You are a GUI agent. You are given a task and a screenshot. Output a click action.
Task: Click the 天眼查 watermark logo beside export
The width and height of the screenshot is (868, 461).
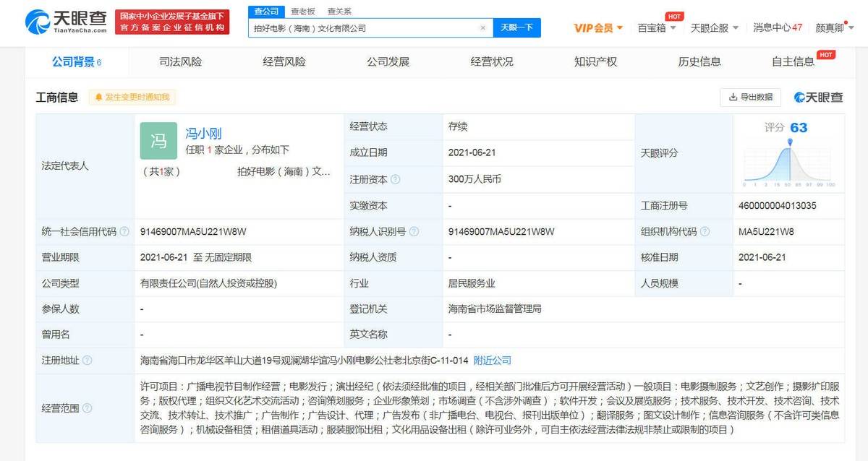tap(818, 97)
